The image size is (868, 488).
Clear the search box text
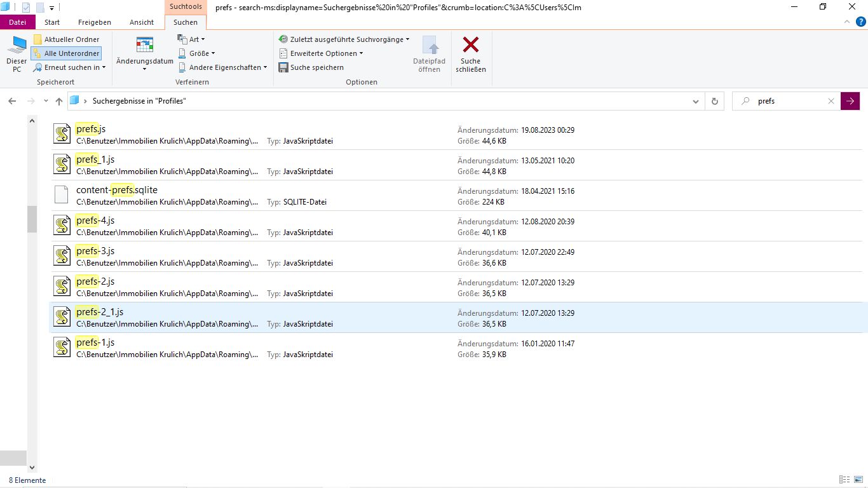(831, 101)
